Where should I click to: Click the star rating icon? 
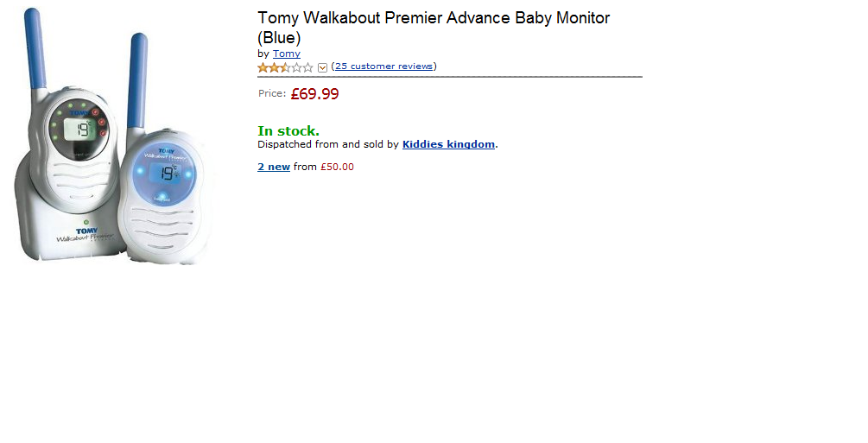click(285, 67)
